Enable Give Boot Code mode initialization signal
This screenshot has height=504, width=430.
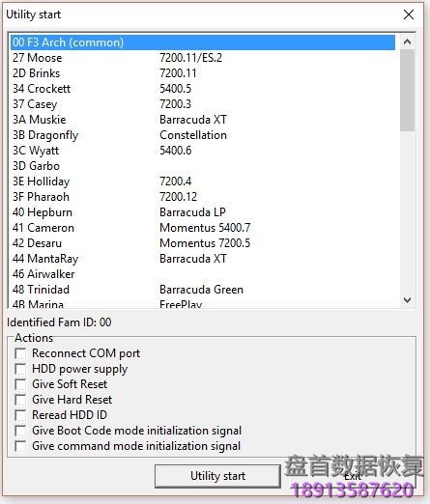pos(20,431)
